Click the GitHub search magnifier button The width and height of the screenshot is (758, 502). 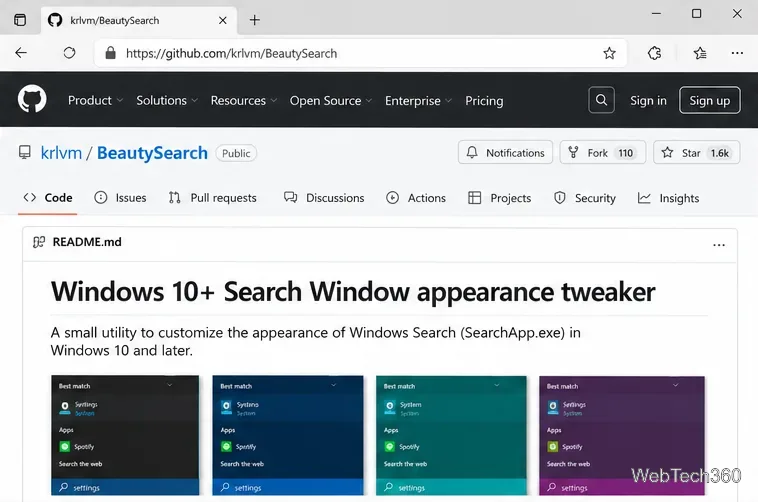[601, 100]
